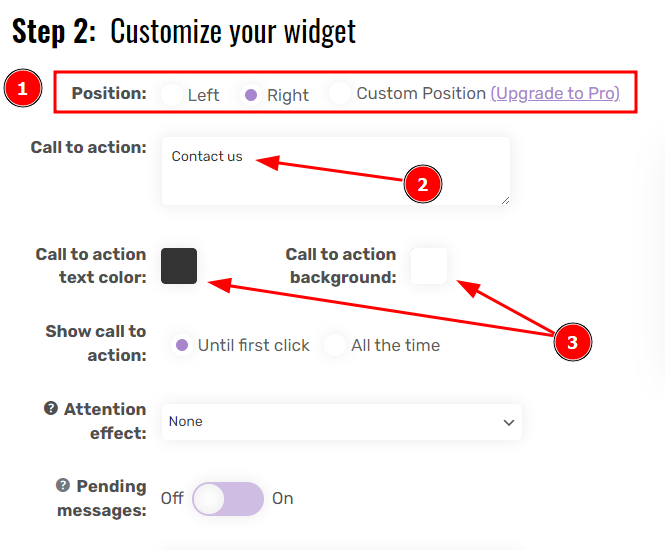This screenshot has width=665, height=550.
Task: Click the textarea resize handle corner
Action: coord(505,201)
